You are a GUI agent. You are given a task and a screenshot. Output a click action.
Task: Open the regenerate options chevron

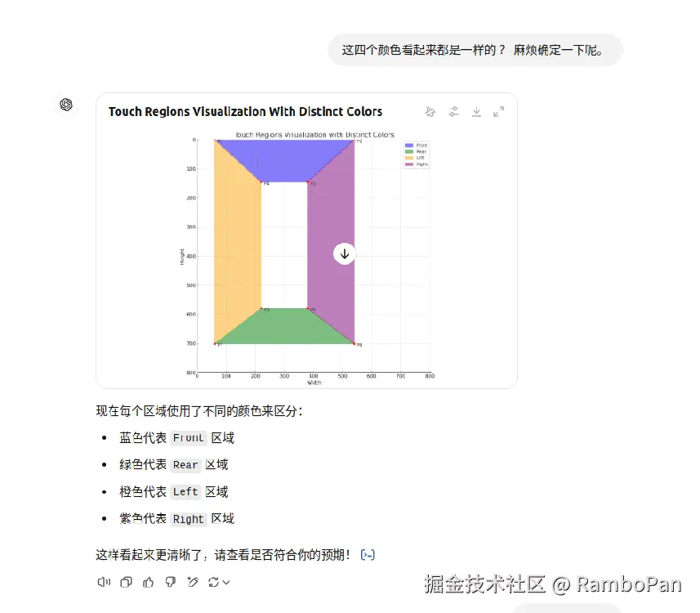(x=226, y=583)
